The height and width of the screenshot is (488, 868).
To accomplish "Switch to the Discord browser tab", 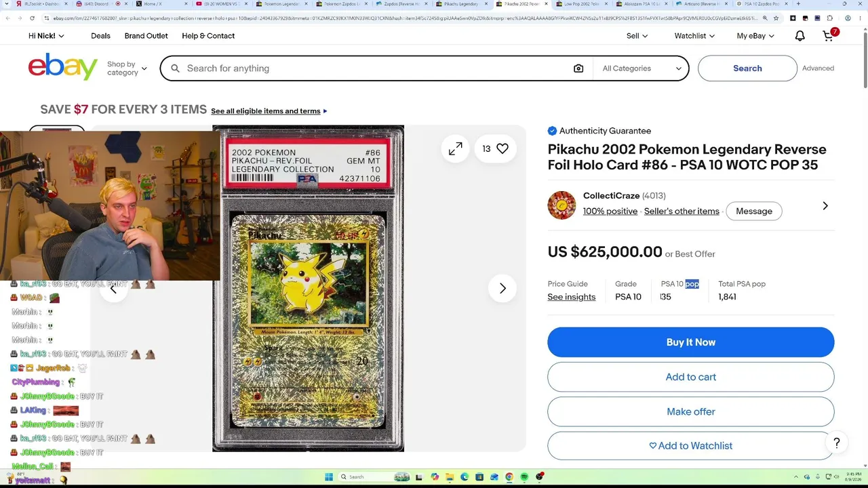I will [100, 4].
